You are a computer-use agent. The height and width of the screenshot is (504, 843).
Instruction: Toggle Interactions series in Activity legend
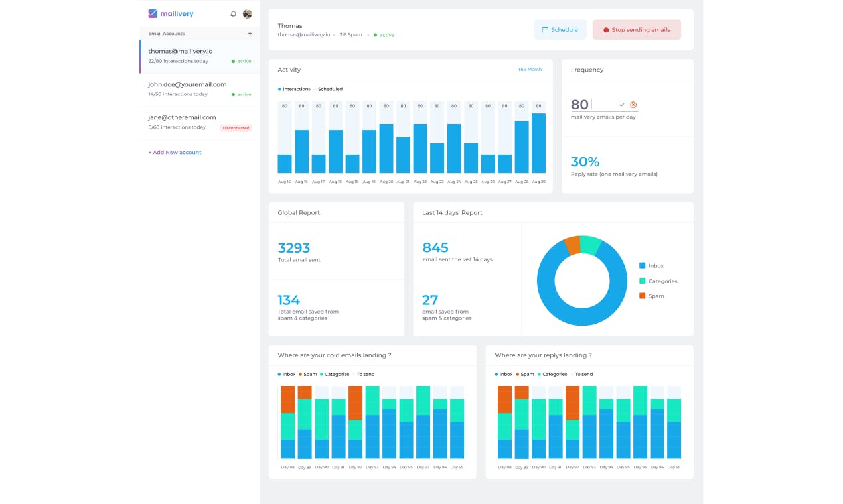[294, 89]
